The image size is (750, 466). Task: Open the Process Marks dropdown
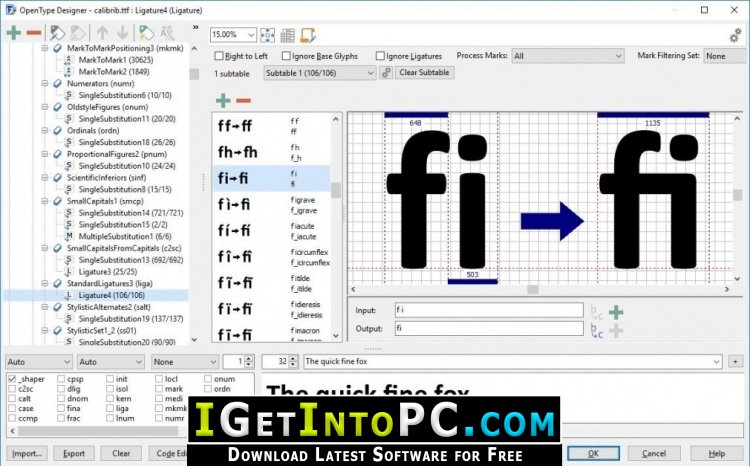tap(568, 56)
